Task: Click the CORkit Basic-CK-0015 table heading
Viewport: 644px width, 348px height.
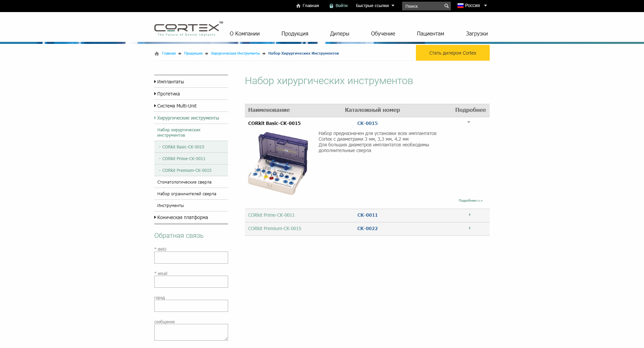Action: [274, 123]
